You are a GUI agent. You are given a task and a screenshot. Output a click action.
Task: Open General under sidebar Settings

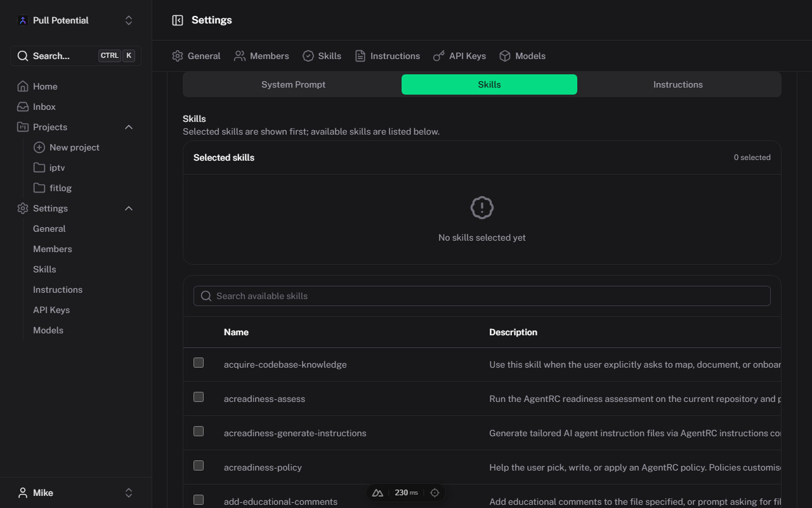[x=49, y=229]
